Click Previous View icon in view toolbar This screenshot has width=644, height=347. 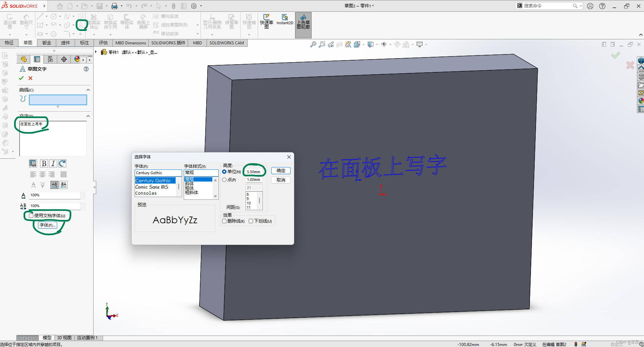(x=331, y=44)
